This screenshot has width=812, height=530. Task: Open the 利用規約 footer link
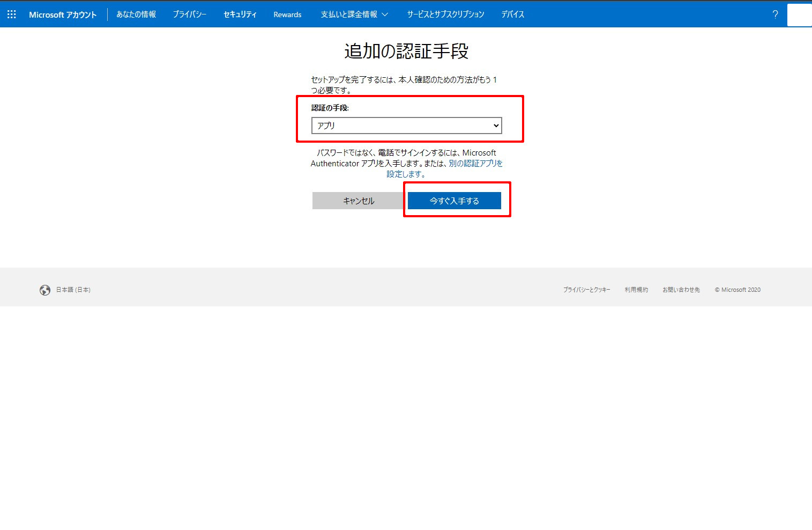click(636, 290)
